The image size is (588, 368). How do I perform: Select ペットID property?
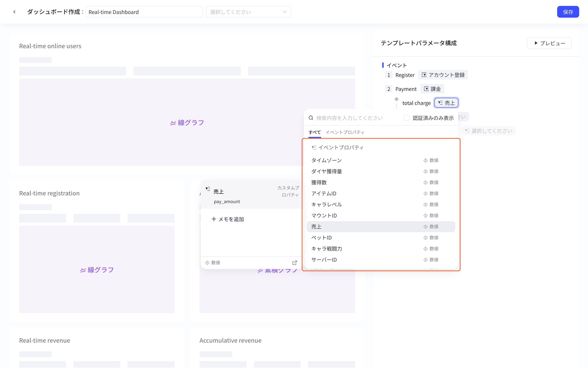point(381,238)
